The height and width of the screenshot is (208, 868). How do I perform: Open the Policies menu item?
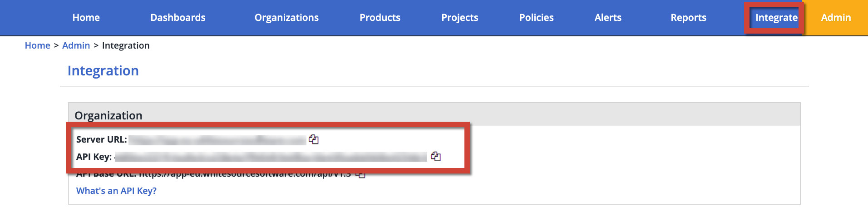click(536, 18)
